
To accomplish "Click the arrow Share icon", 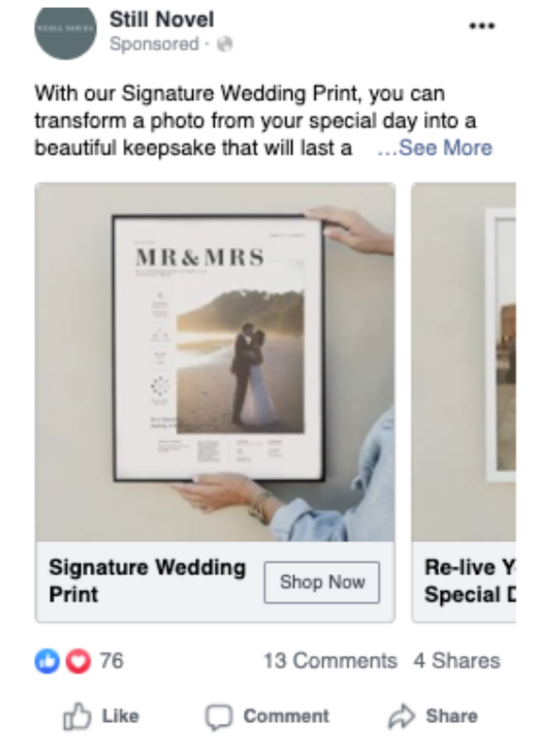I will [401, 716].
